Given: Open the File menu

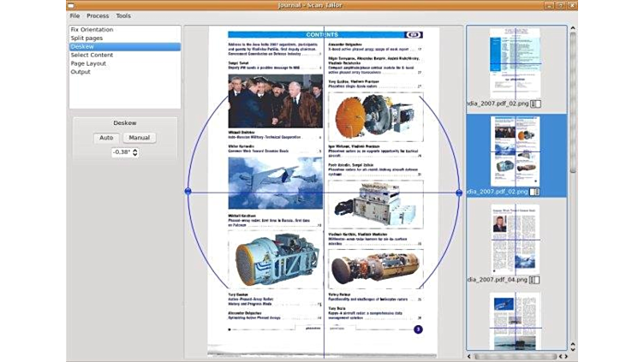Looking at the screenshot, I should (75, 15).
